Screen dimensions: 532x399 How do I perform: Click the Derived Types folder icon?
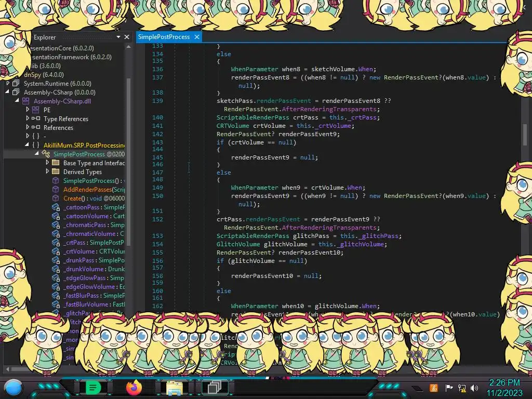[56, 171]
